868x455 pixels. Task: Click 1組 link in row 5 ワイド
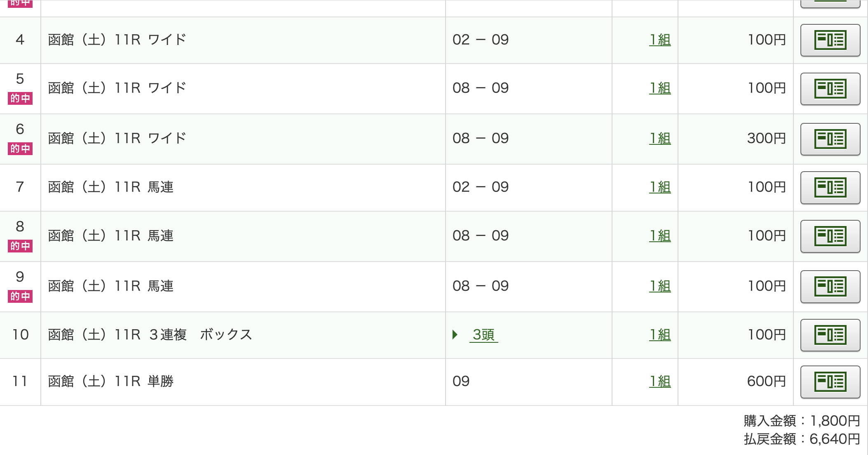[x=660, y=88]
